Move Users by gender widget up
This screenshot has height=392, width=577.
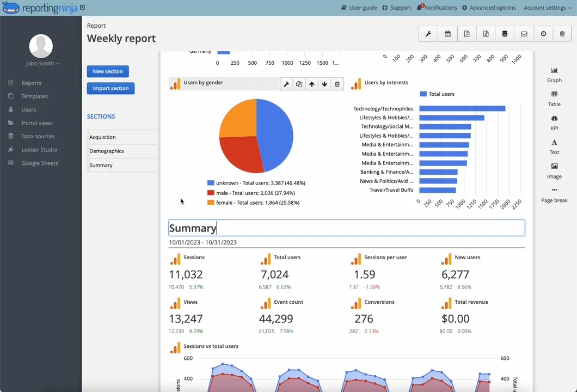pos(312,84)
